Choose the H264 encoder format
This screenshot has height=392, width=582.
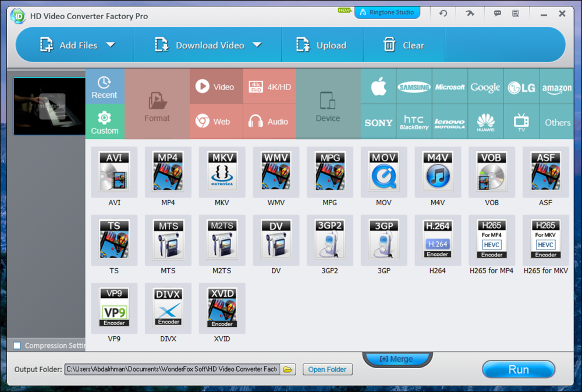pos(438,240)
